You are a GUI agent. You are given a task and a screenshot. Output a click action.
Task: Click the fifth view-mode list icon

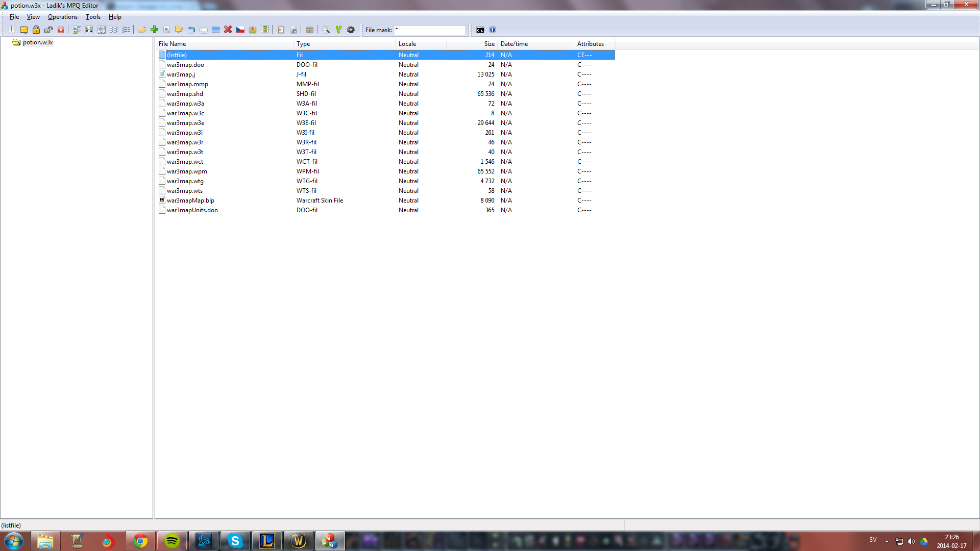coord(126,30)
